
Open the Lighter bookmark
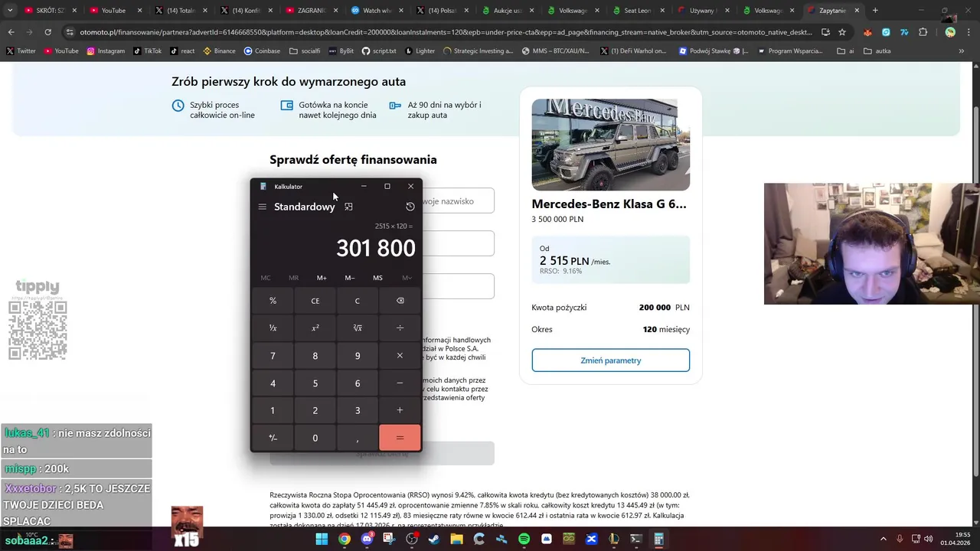[420, 51]
